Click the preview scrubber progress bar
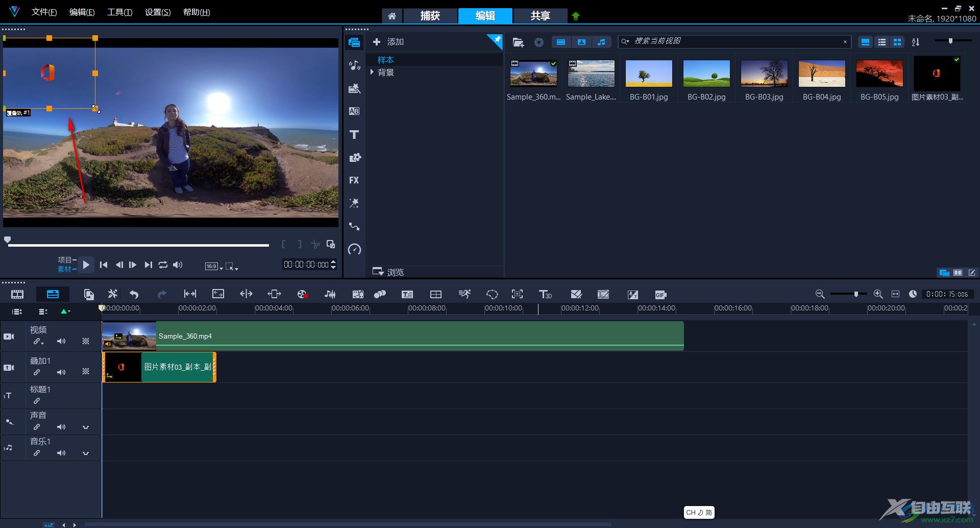This screenshot has width=980, height=528. point(138,245)
